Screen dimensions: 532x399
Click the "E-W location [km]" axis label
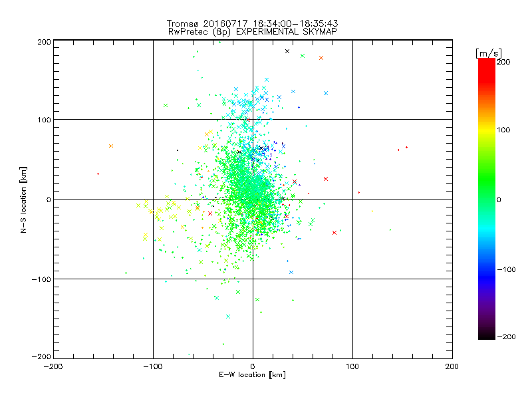point(252,375)
